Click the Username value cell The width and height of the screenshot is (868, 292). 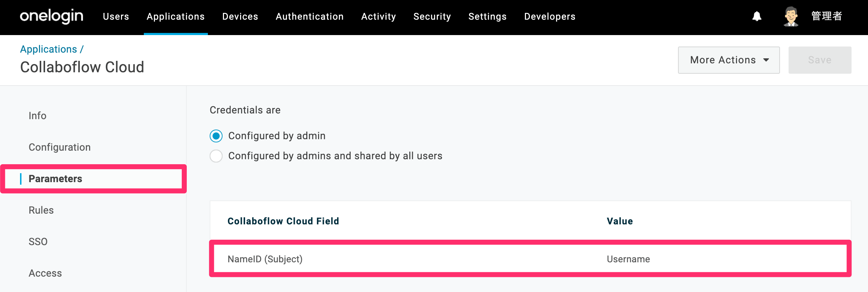(x=628, y=259)
